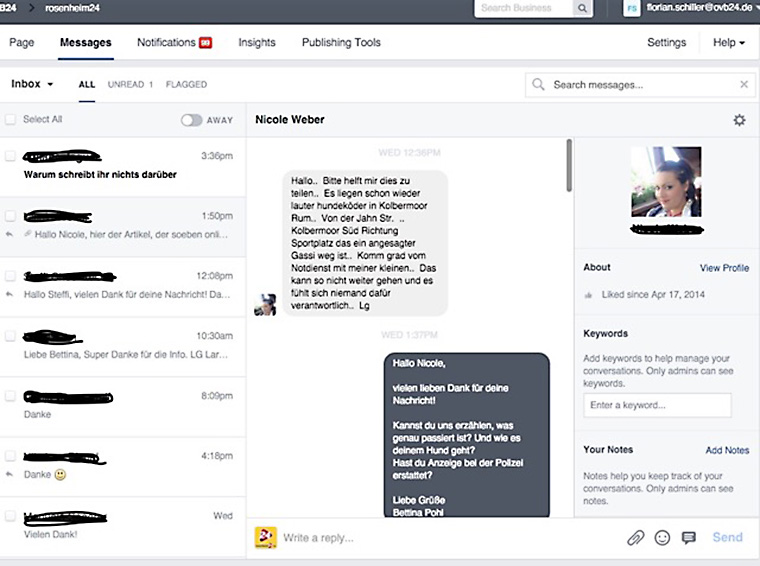Tick checkbox for the 4:18pm conversation
This screenshot has width=760, height=566.
tap(10, 456)
